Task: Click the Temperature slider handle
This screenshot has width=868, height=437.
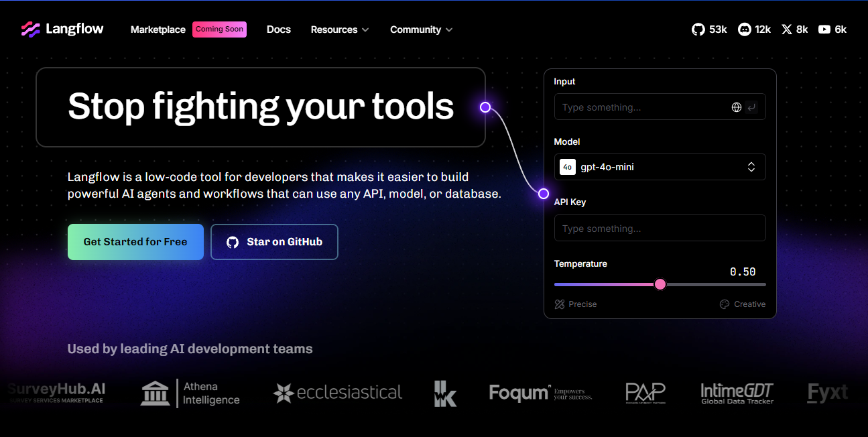Action: tap(660, 284)
